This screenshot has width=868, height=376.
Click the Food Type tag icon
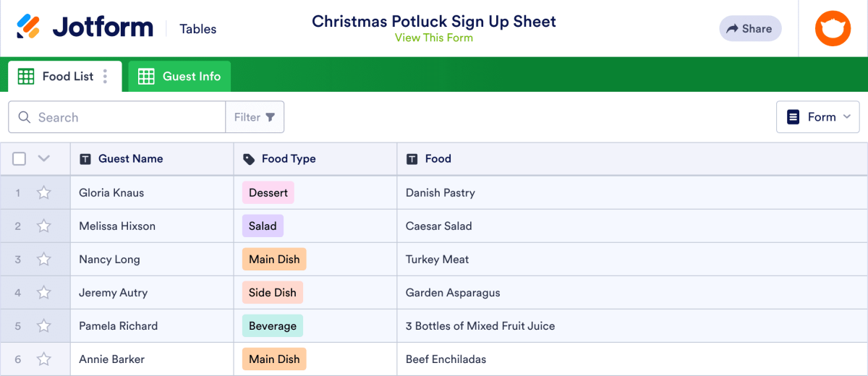(249, 159)
